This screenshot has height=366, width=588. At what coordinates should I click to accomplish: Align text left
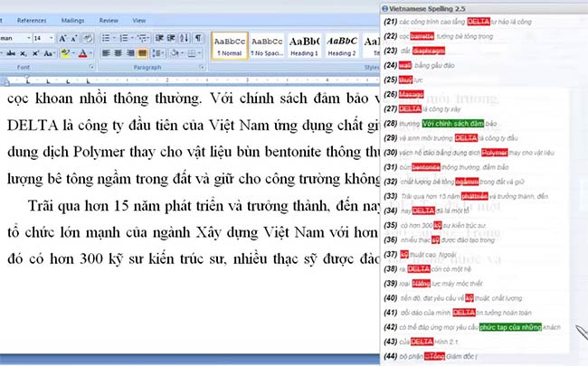(106, 53)
